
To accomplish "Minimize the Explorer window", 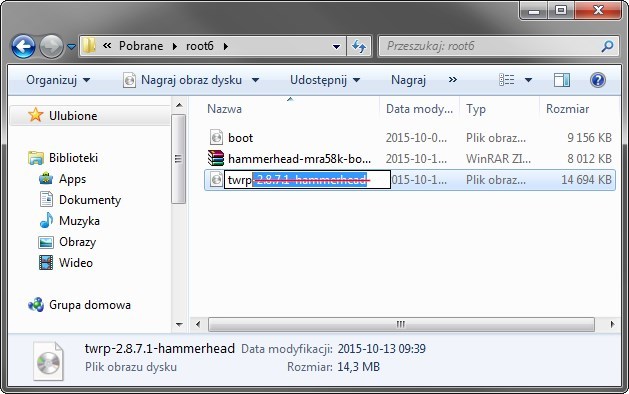I will [x=534, y=10].
